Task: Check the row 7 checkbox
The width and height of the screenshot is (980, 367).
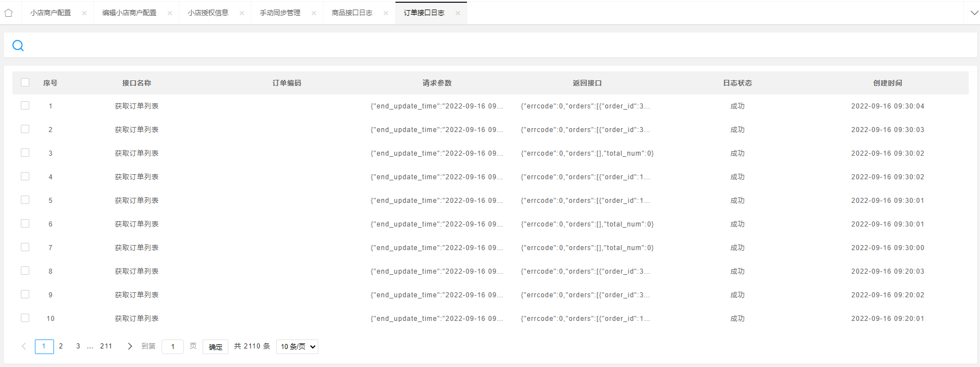Action: click(25, 247)
